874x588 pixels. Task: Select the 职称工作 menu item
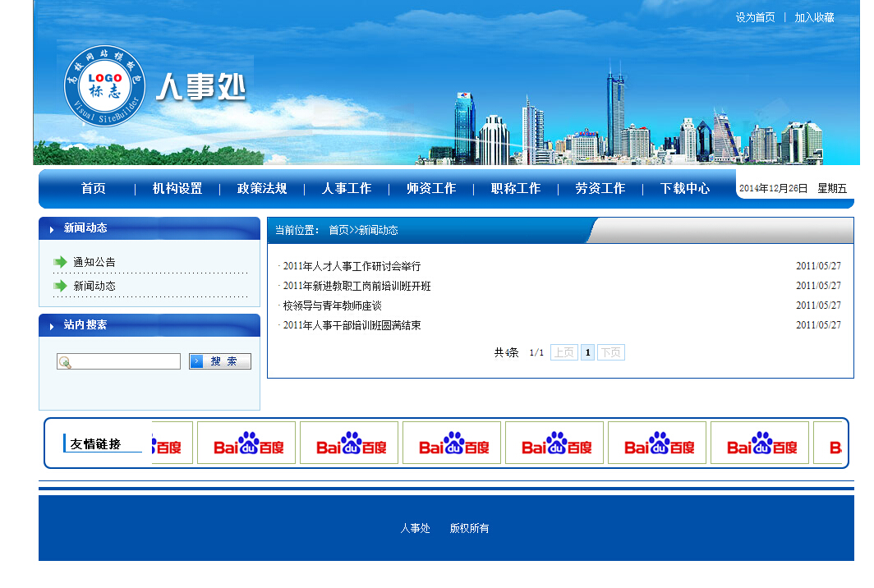516,188
